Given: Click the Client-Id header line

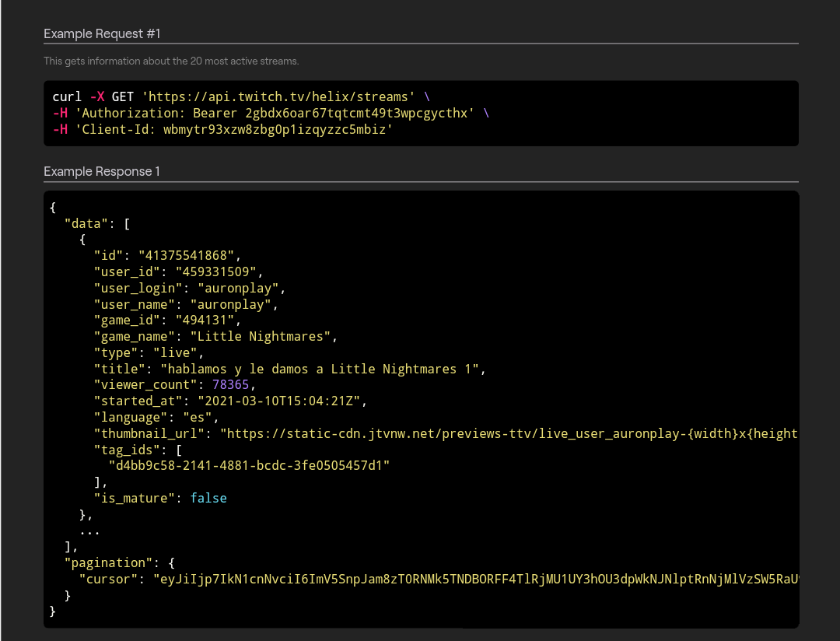Looking at the screenshot, I should click(x=222, y=130).
